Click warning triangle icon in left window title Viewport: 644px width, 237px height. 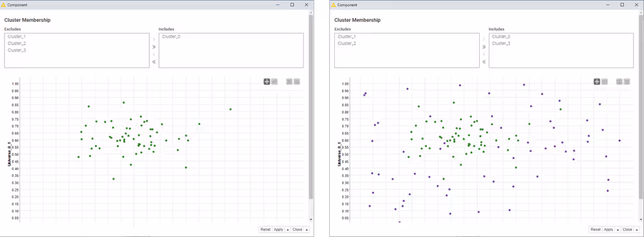(x=4, y=5)
